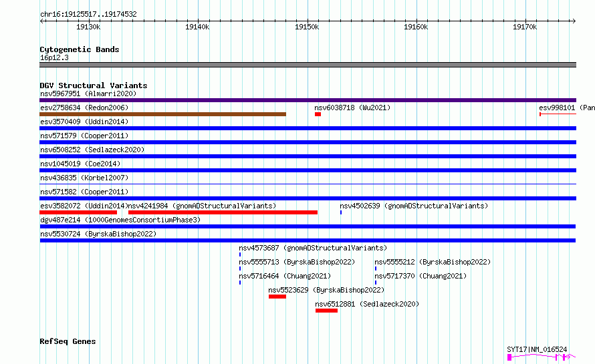Click the nsv6512881 (Sedlazeck2020) label
The image size is (595, 364).
[367, 304]
